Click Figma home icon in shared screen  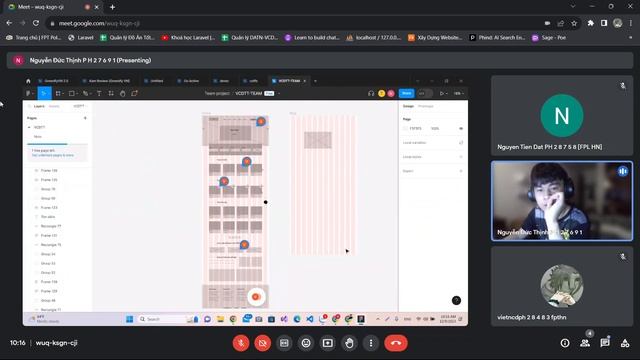point(28,81)
